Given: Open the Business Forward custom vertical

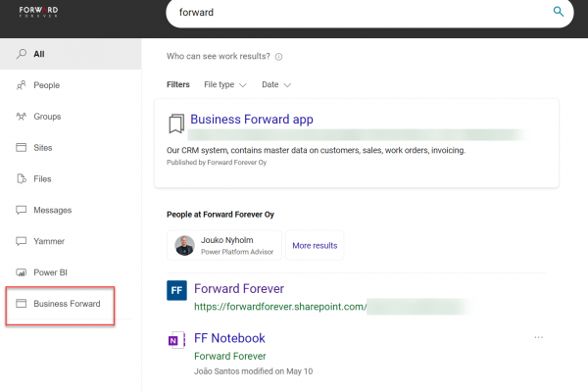Looking at the screenshot, I should (x=66, y=304).
